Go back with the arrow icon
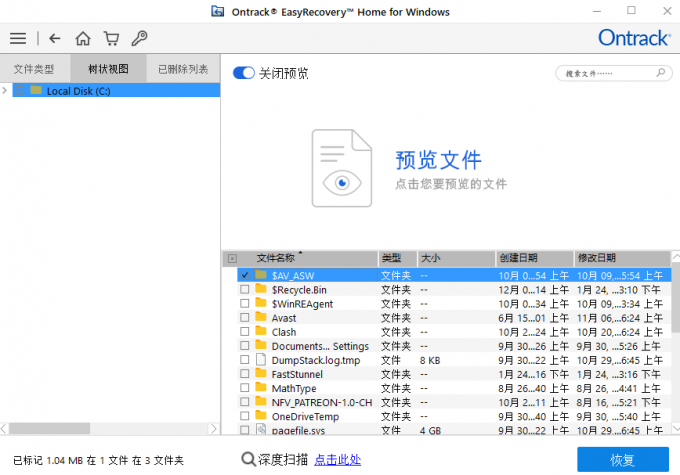This screenshot has width=680, height=475. tap(55, 39)
